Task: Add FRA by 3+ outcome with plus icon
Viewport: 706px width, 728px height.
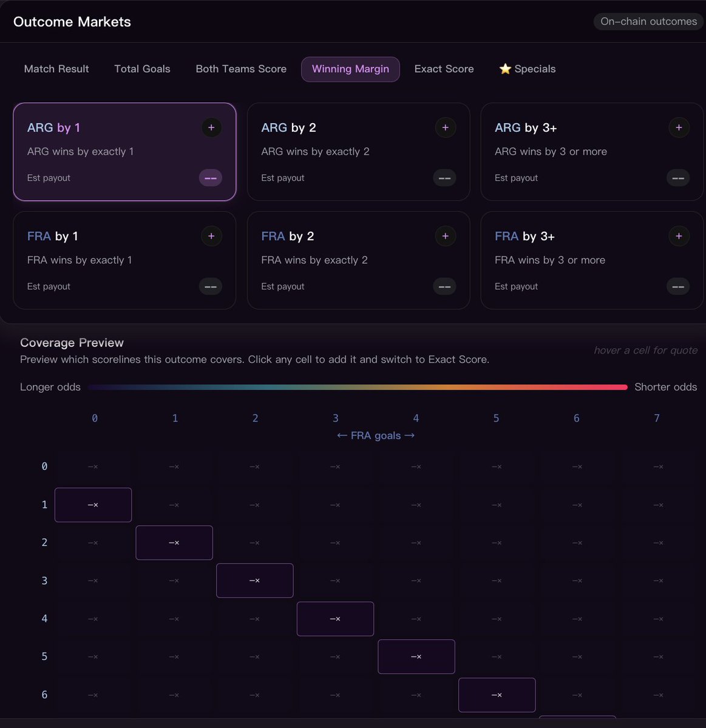Action: pos(679,236)
